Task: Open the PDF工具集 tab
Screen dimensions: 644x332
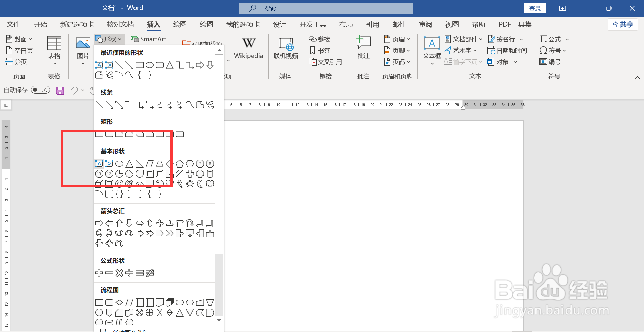Action: pos(515,24)
